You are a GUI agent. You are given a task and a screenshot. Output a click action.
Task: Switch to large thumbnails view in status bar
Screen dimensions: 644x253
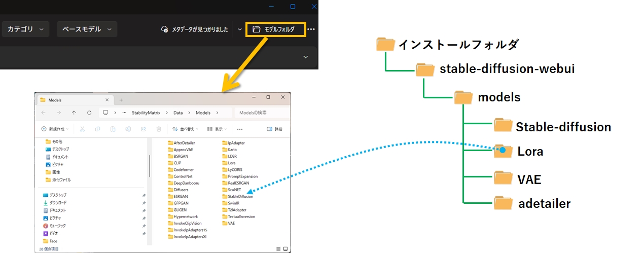point(287,248)
